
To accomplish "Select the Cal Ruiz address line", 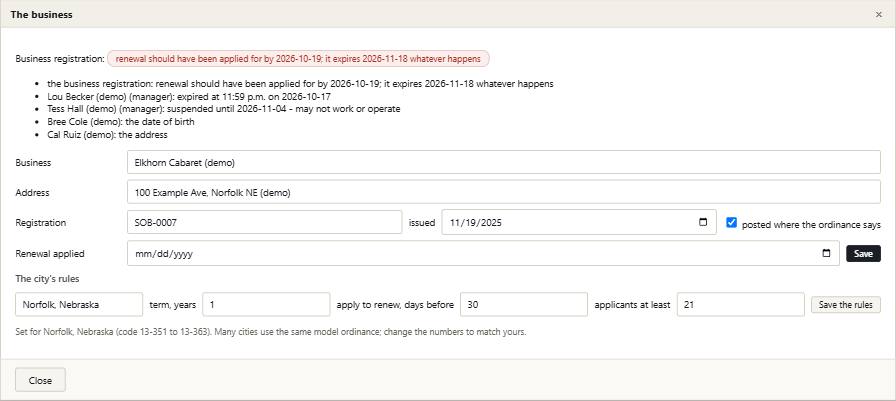I will [107, 135].
